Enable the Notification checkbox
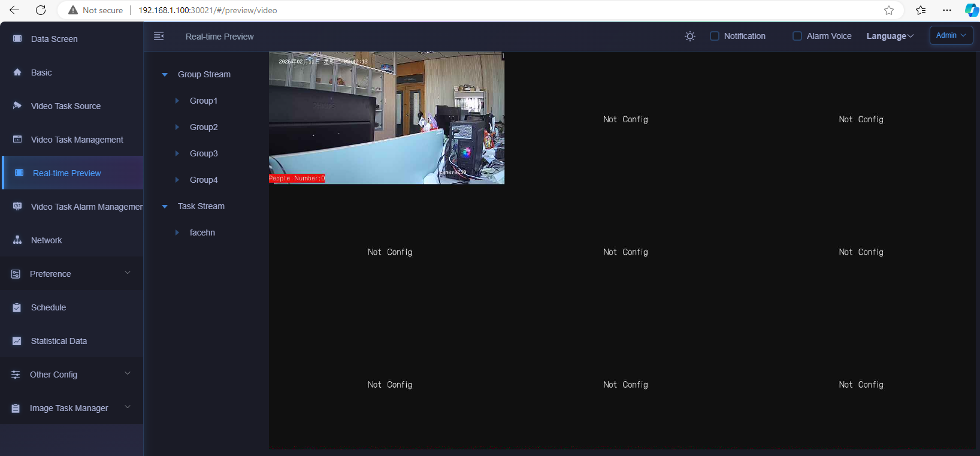Screen dimensions: 980x456 pos(714,36)
